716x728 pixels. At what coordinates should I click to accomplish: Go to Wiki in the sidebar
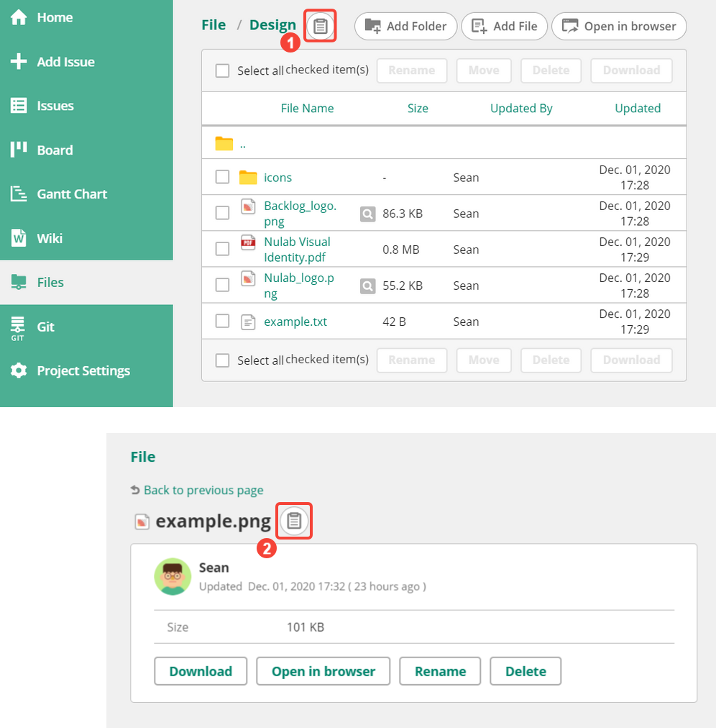pos(50,238)
